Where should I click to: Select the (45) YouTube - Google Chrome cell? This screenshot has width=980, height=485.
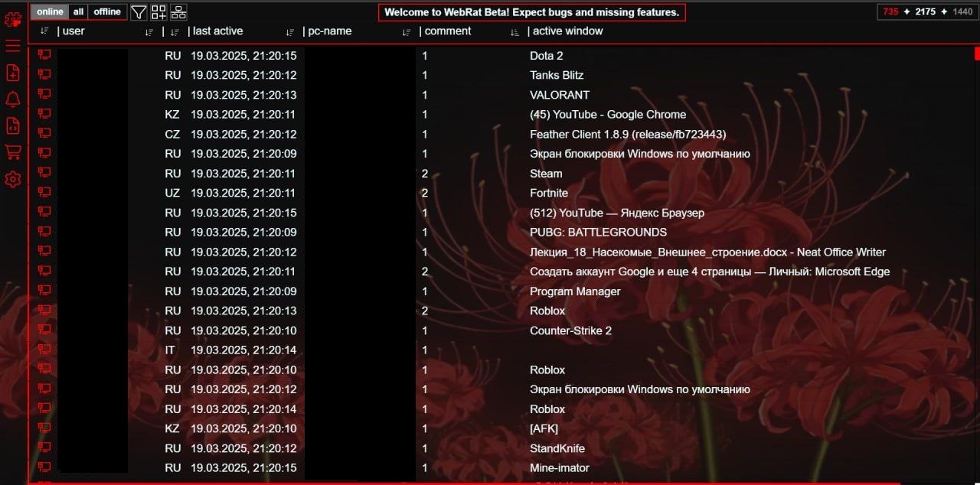click(608, 115)
